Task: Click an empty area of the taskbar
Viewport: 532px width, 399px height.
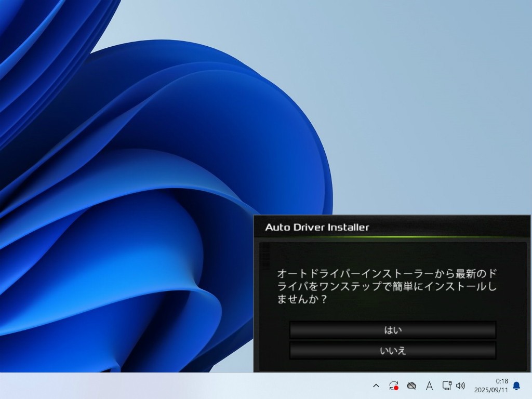Action: [182, 385]
